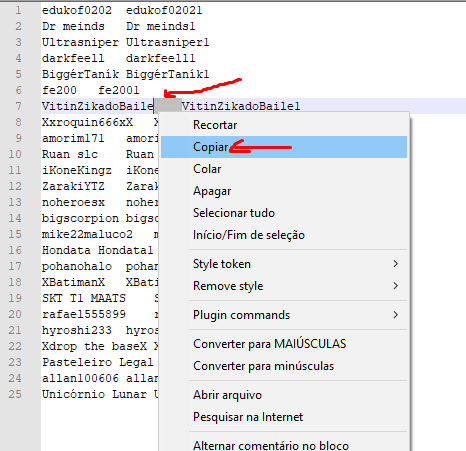This screenshot has height=451, width=466.
Task: Select Apagar to delete selection
Action: click(x=284, y=191)
